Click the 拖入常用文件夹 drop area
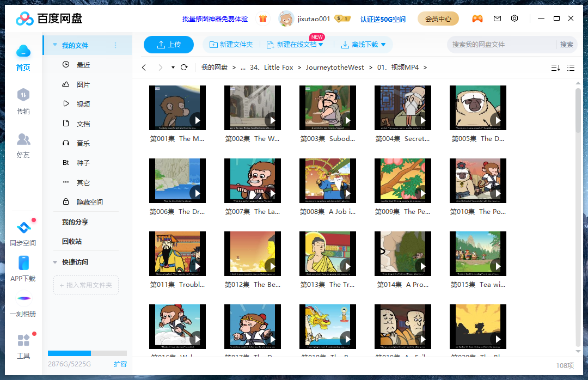588x380 pixels. coord(86,285)
